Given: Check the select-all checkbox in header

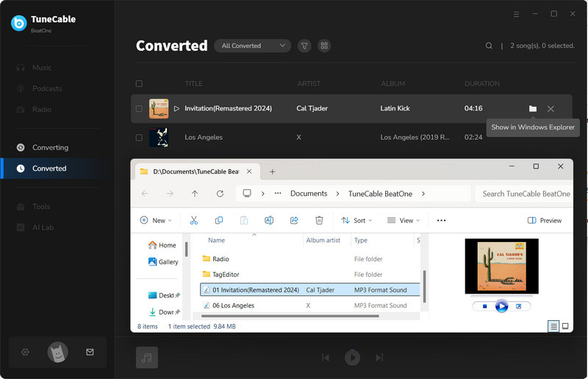Looking at the screenshot, I should click(139, 84).
